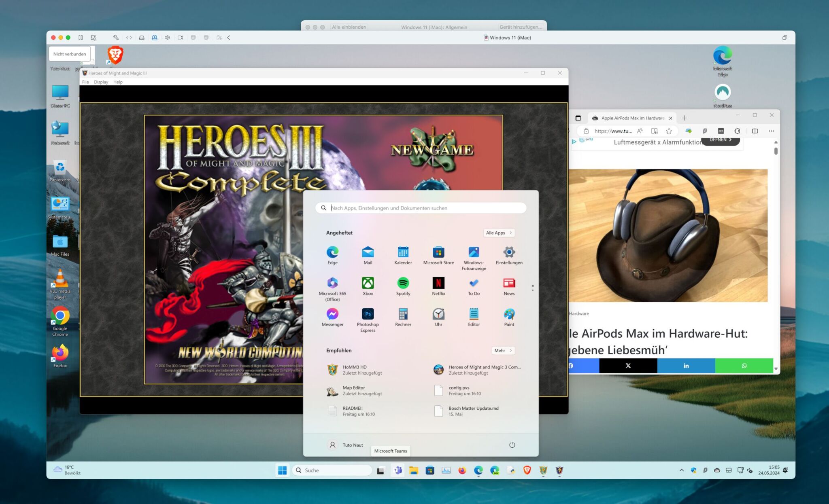This screenshot has width=829, height=504.
Task: Show hidden tray icons chevron
Action: tap(682, 470)
